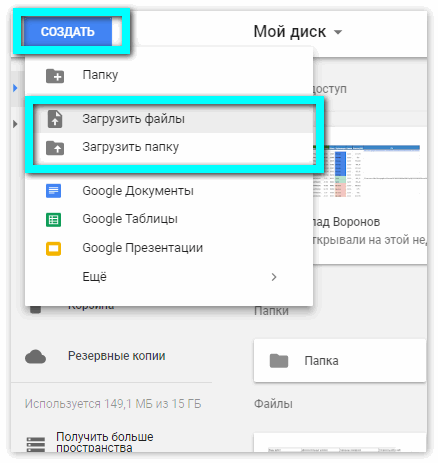
Task: Click the Папки section heading
Action: [x=272, y=312]
